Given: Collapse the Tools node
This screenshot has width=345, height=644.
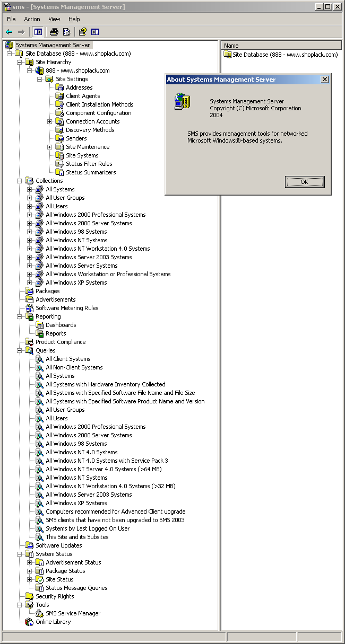Looking at the screenshot, I should pyautogui.click(x=20, y=605).
